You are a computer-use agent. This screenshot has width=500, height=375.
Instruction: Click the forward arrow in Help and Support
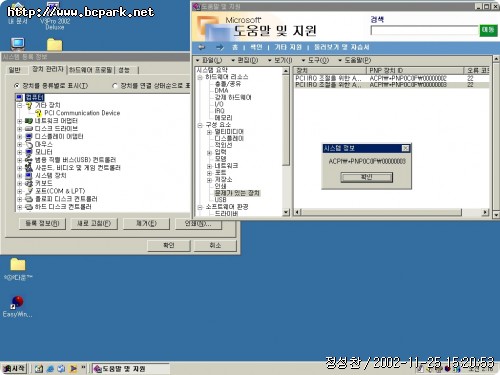(220, 47)
